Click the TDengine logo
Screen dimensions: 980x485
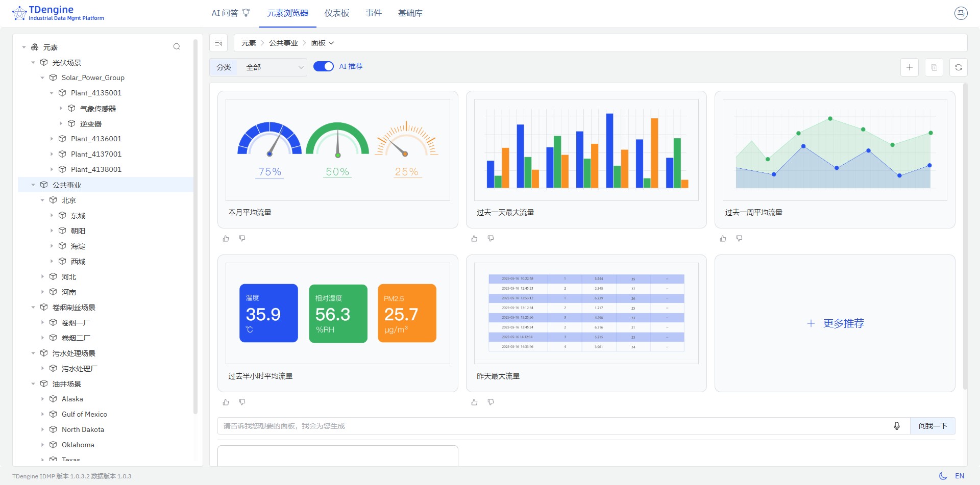click(x=58, y=13)
